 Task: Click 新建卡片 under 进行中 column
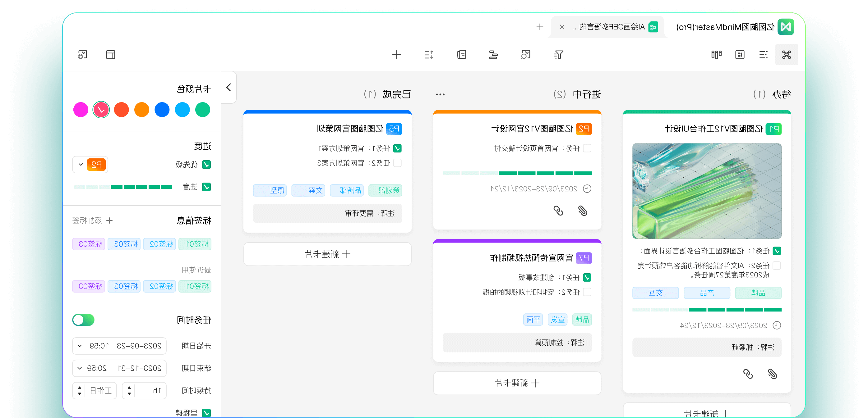[x=517, y=383]
